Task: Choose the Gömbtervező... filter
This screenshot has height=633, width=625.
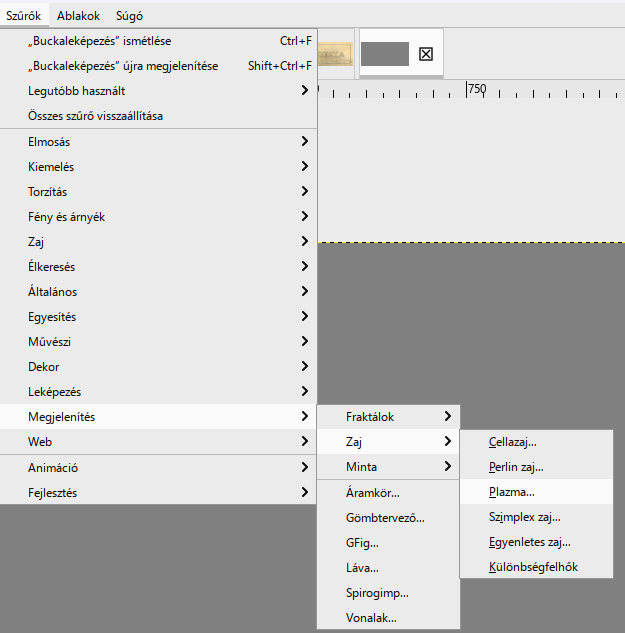Action: 388,518
